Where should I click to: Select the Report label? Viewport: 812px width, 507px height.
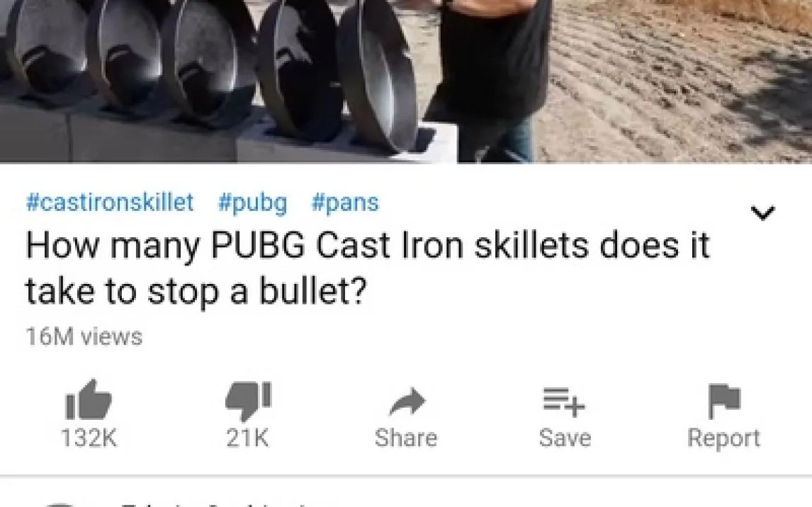[723, 439]
